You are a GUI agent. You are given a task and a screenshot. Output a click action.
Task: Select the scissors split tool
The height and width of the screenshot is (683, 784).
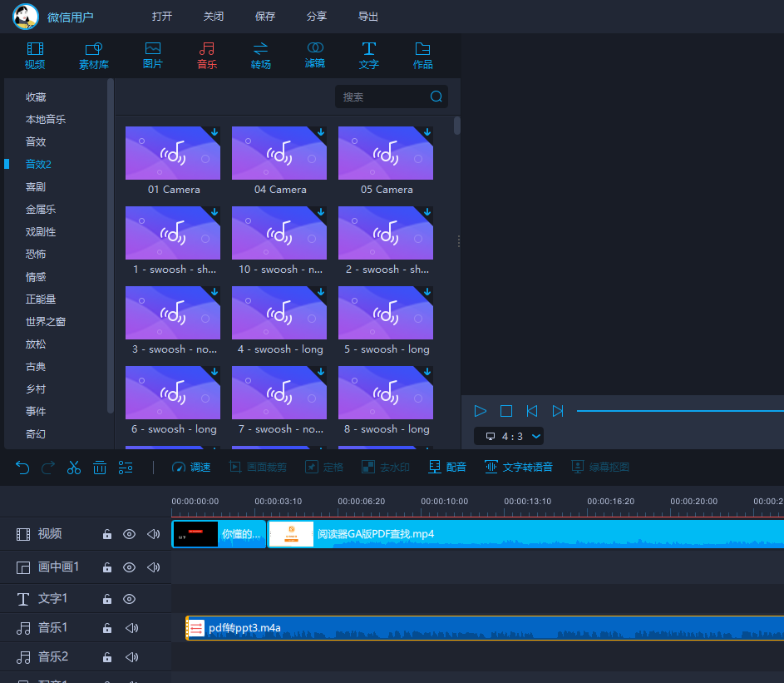pyautogui.click(x=74, y=468)
